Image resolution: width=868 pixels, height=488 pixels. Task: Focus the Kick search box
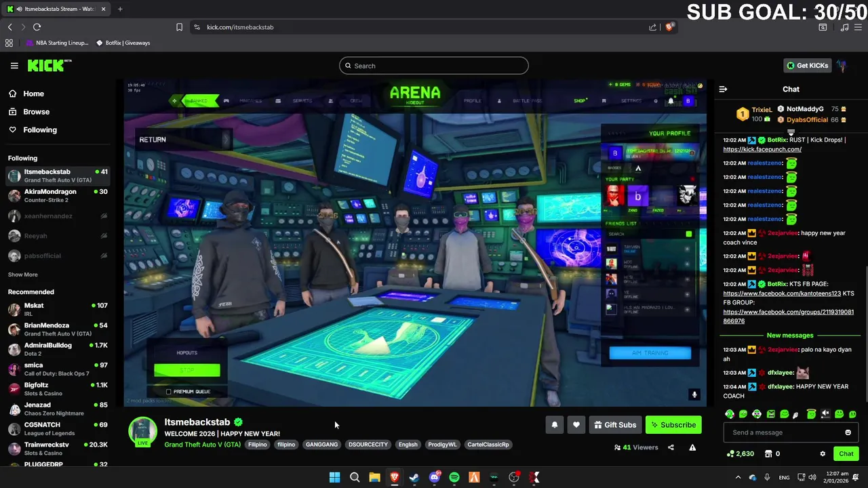pyautogui.click(x=434, y=66)
